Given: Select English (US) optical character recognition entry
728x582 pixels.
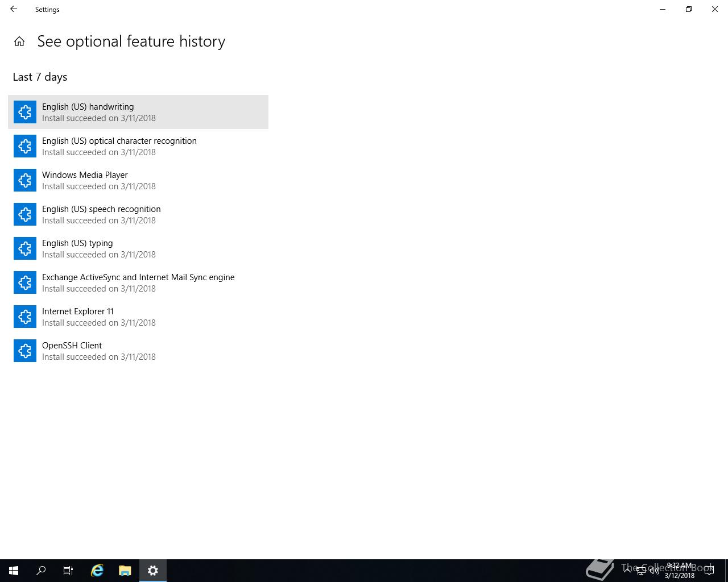Looking at the screenshot, I should [138, 146].
